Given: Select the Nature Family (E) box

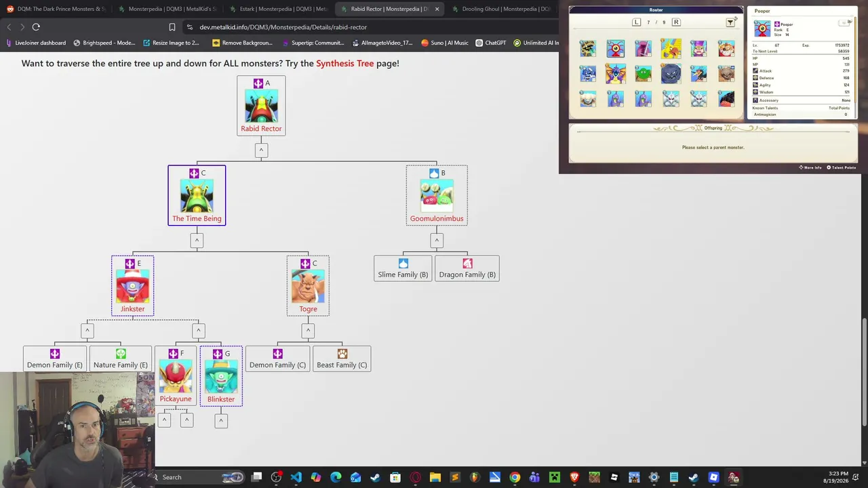Looking at the screenshot, I should (121, 359).
